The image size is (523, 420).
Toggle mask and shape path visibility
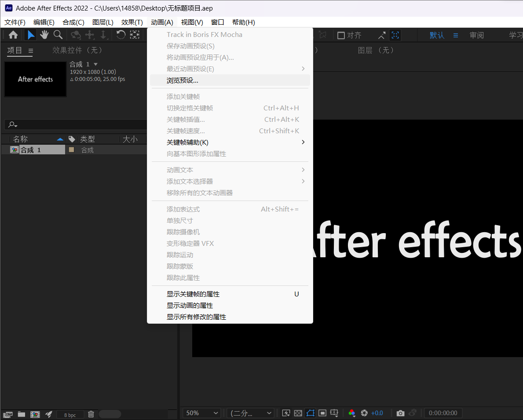tap(310, 413)
